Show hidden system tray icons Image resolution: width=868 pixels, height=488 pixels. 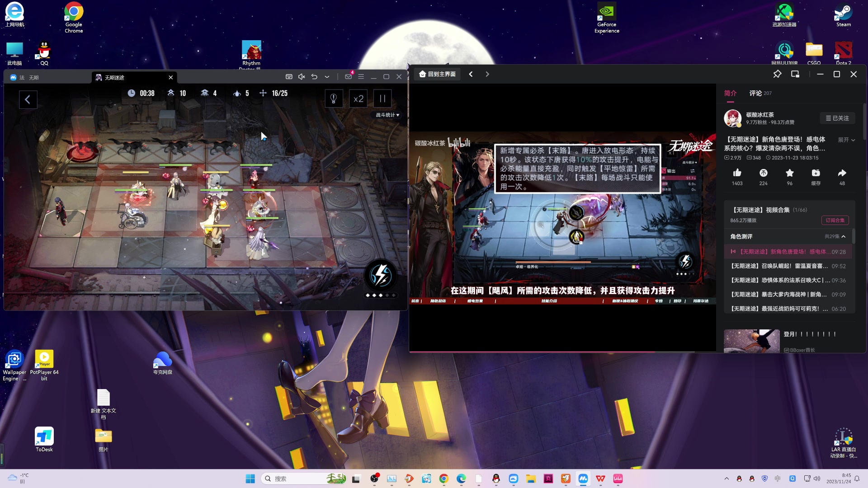pyautogui.click(x=726, y=479)
